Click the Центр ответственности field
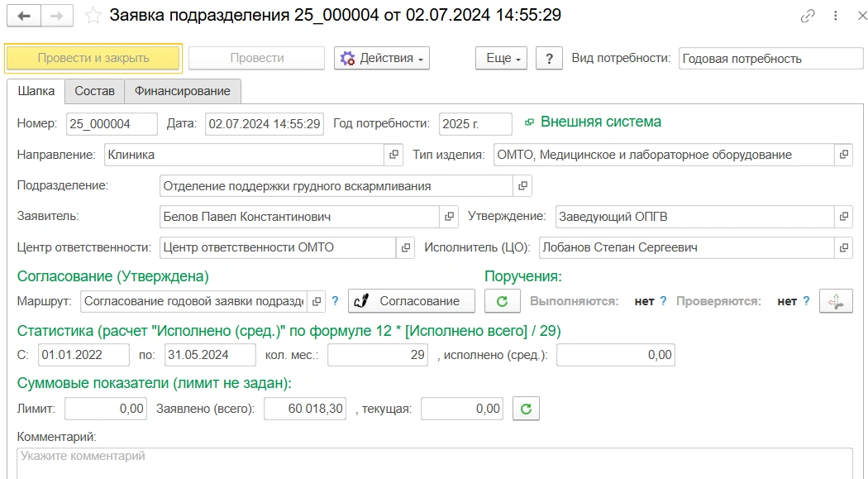Image resolution: width=868 pixels, height=479 pixels. [x=278, y=247]
